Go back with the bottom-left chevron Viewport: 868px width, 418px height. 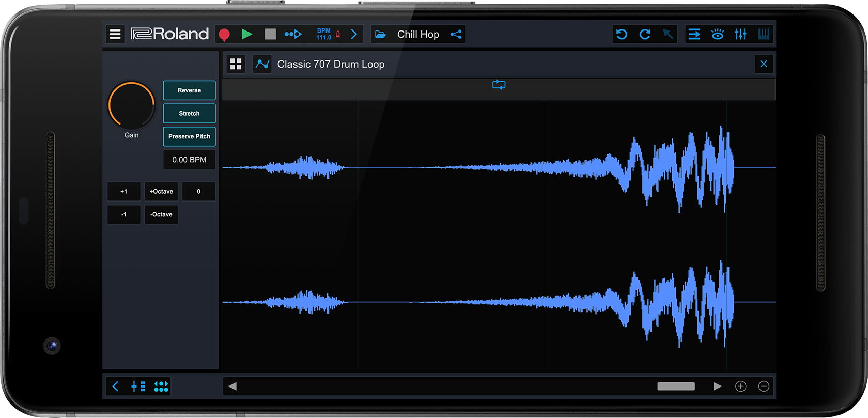pyautogui.click(x=115, y=386)
